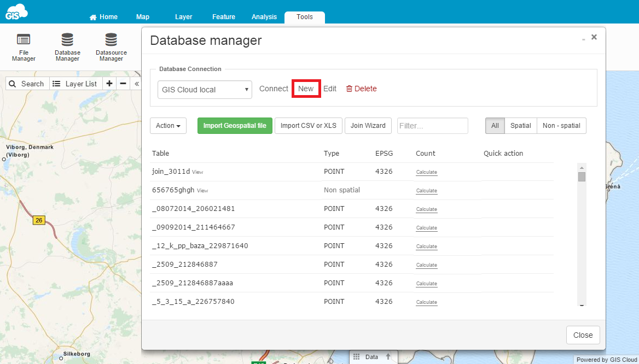639x364 pixels.
Task: Calculate count for join_3011d
Action: click(x=427, y=172)
